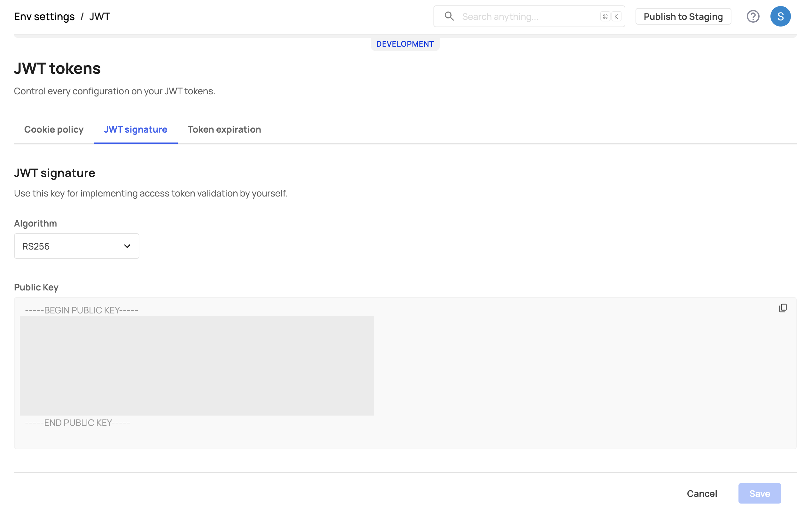Switch to the Cookie policy tab
The image size is (812, 524).
(x=54, y=130)
